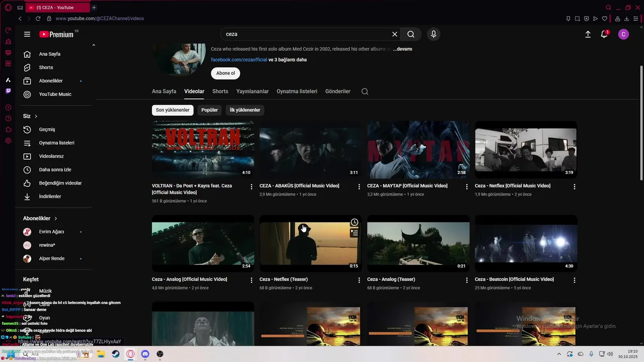Viewport: 644px width, 362px height.
Task: Open more options for Analog Official video
Action: click(252, 280)
